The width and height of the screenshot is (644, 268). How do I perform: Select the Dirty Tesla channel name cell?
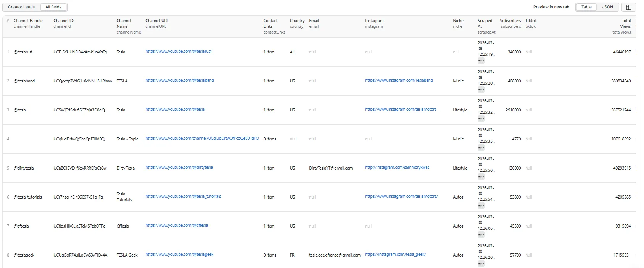[x=126, y=168]
